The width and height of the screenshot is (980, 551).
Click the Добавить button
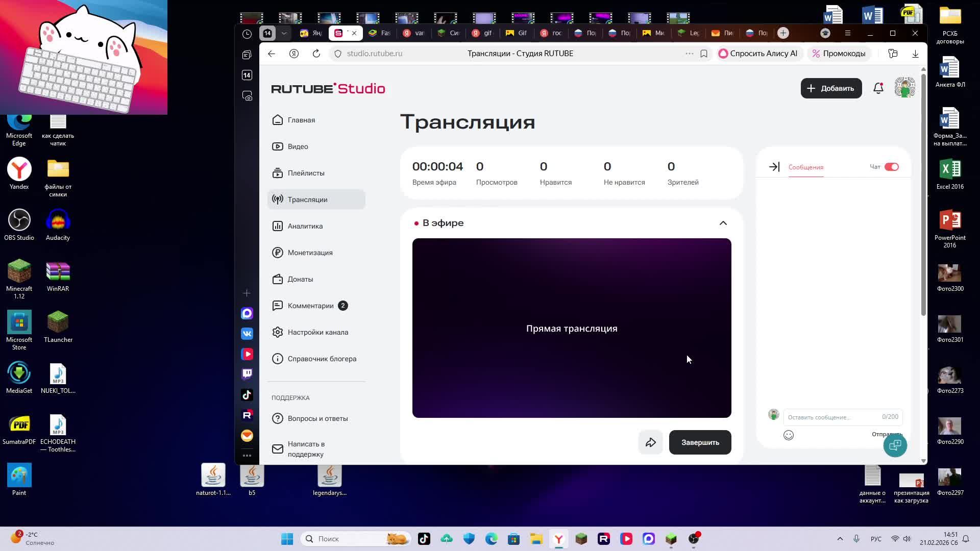(831, 88)
